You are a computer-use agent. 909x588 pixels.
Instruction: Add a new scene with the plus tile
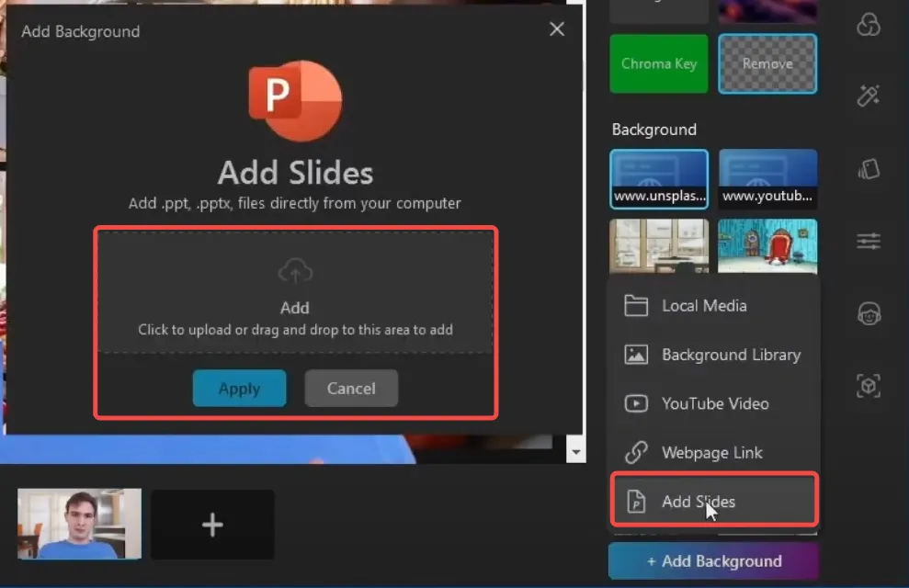pyautogui.click(x=212, y=525)
